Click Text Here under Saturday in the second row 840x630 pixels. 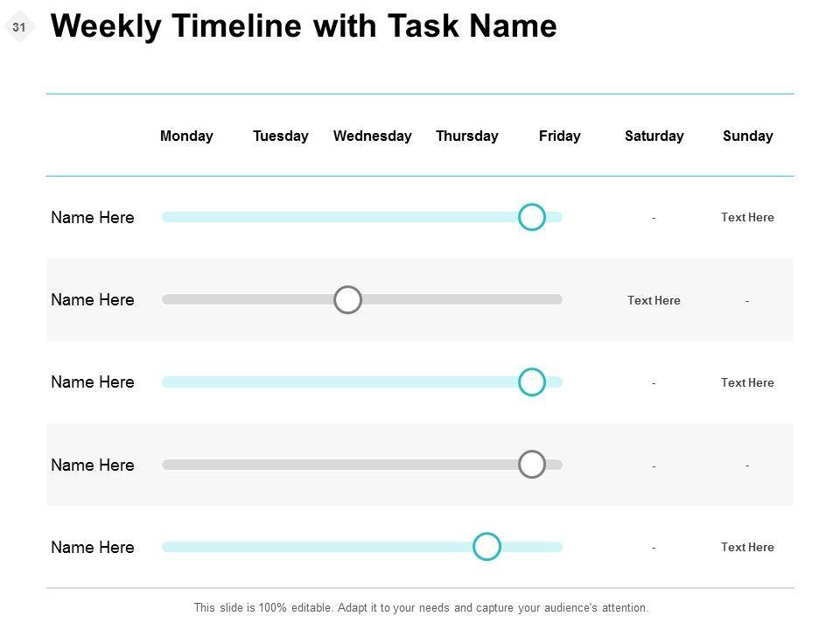[654, 300]
